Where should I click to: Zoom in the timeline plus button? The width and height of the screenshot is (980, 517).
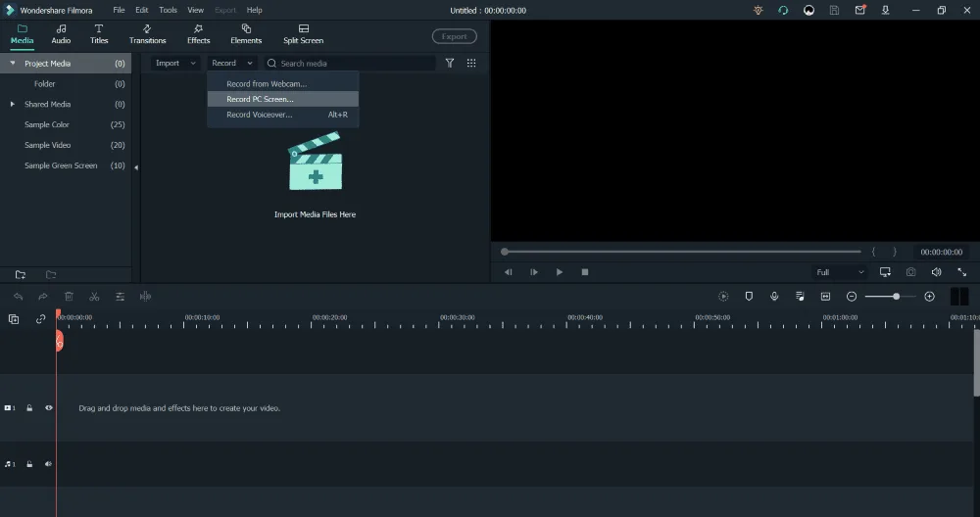(x=929, y=297)
